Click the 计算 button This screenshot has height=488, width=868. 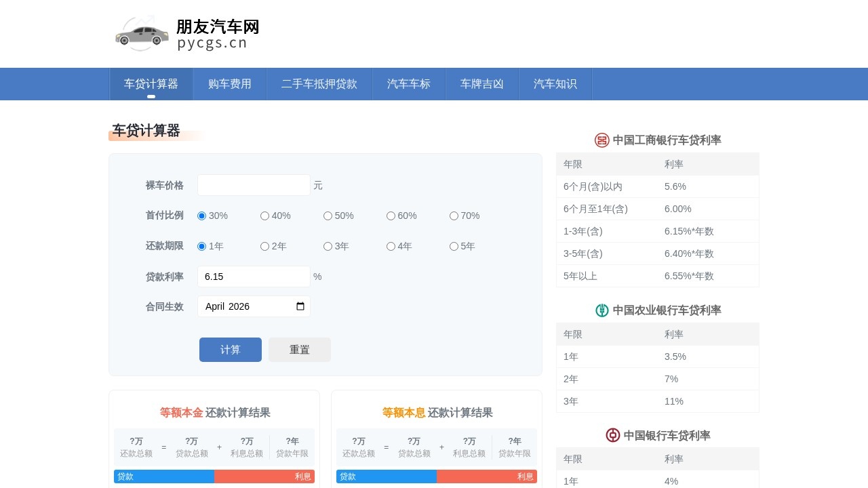point(231,350)
